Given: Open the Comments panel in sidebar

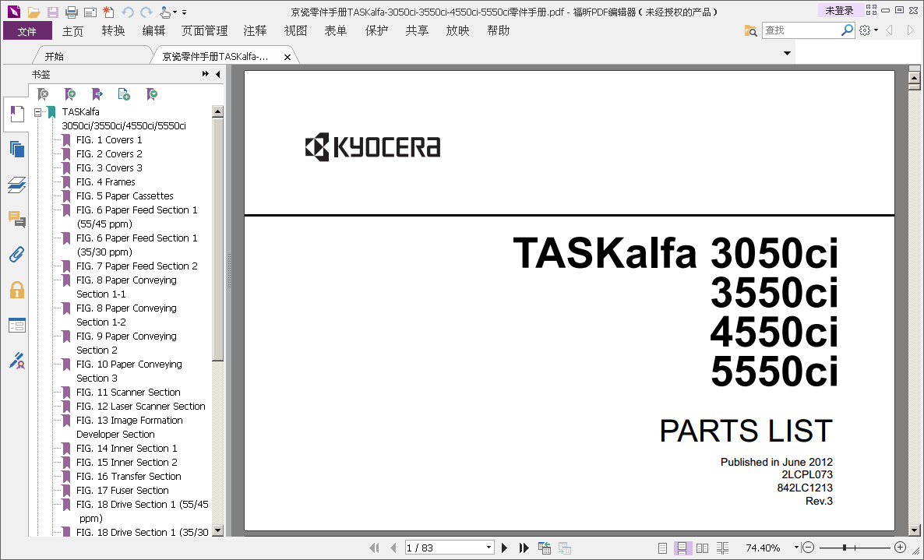Looking at the screenshot, I should [x=17, y=220].
